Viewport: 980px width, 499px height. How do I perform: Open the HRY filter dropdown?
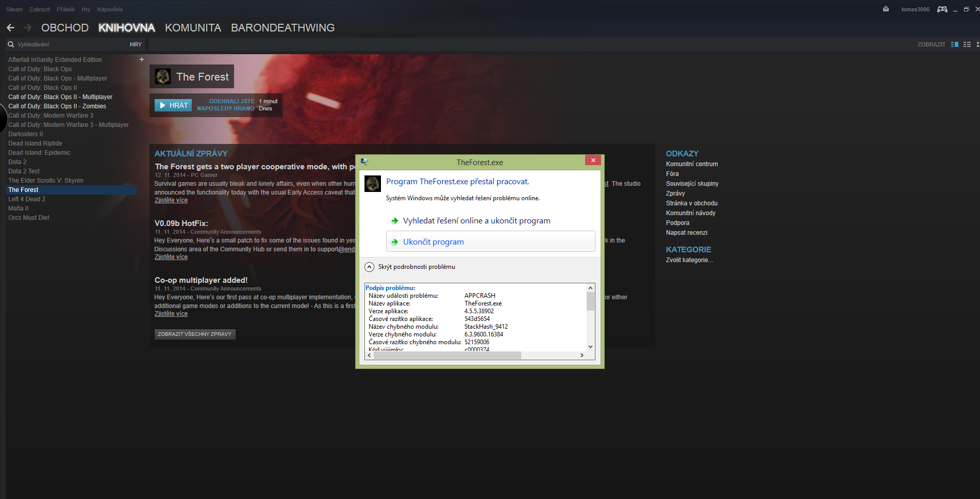click(x=136, y=44)
